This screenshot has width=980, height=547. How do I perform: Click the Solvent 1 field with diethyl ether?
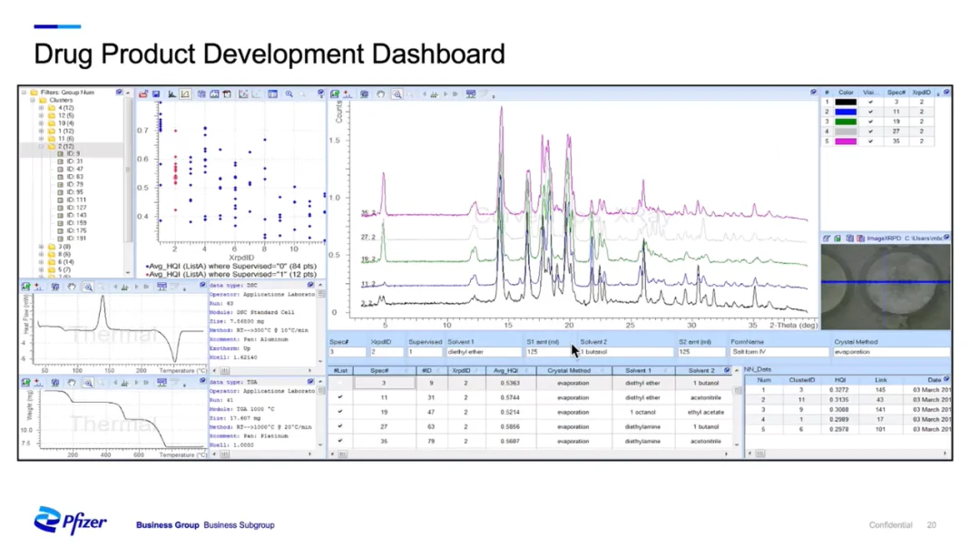tap(483, 352)
